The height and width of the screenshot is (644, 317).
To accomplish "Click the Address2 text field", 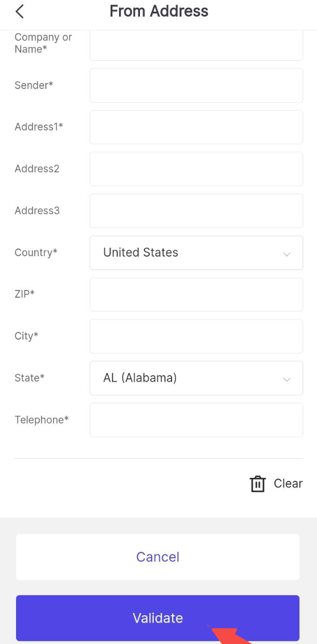I will click(196, 169).
